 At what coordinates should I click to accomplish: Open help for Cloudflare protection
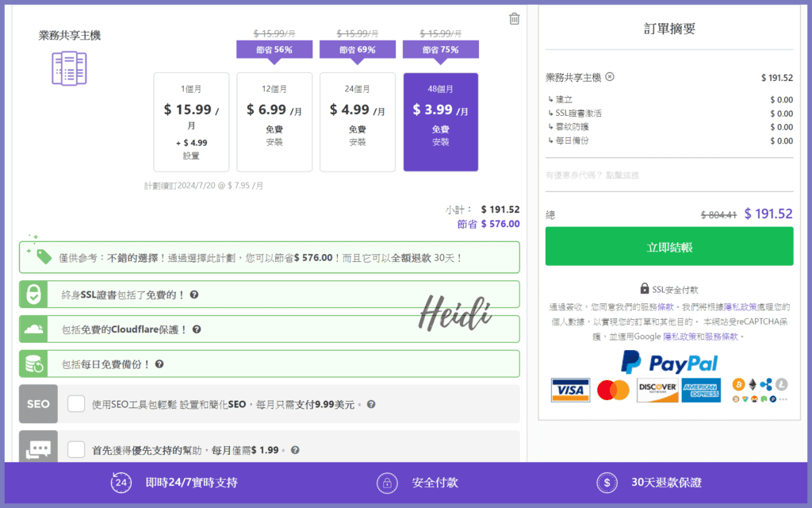(197, 329)
